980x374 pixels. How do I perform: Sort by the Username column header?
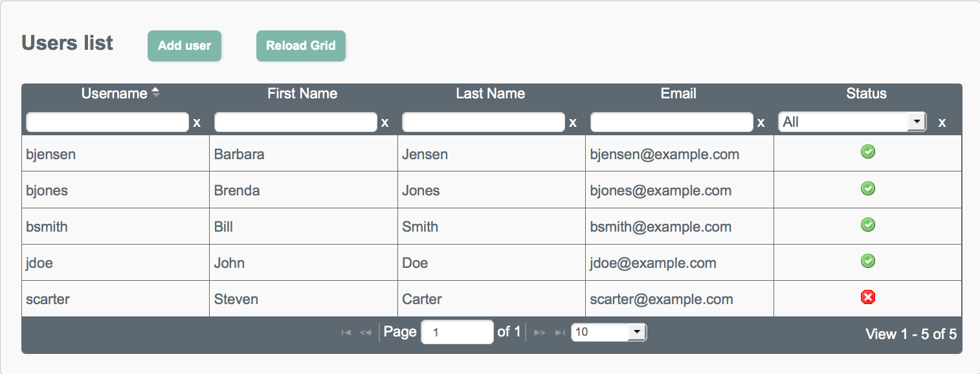coord(115,93)
